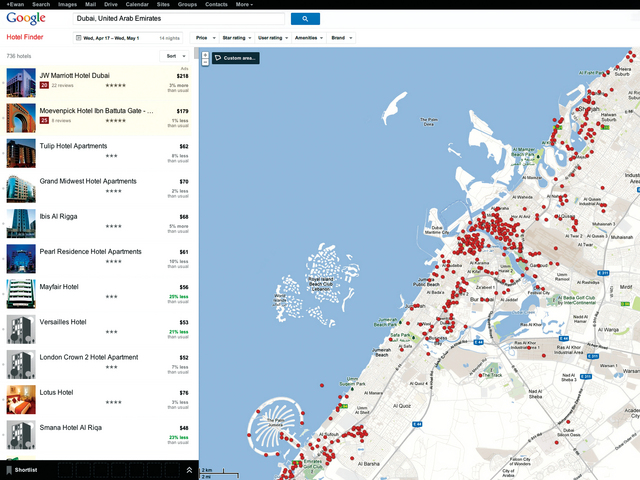Screen dimensions: 640x480
Task: Open the Shortlist bookmark icon
Action: [x=9, y=470]
